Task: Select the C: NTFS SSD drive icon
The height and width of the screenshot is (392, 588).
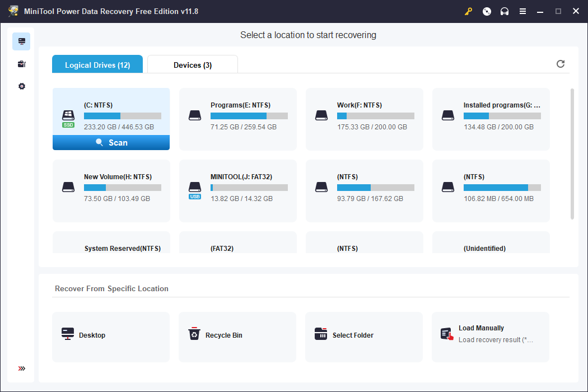Action: point(68,119)
